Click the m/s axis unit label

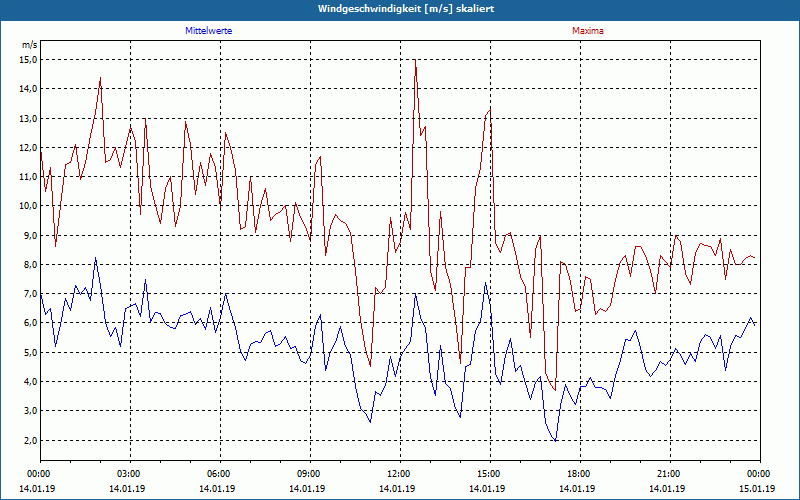click(x=30, y=45)
